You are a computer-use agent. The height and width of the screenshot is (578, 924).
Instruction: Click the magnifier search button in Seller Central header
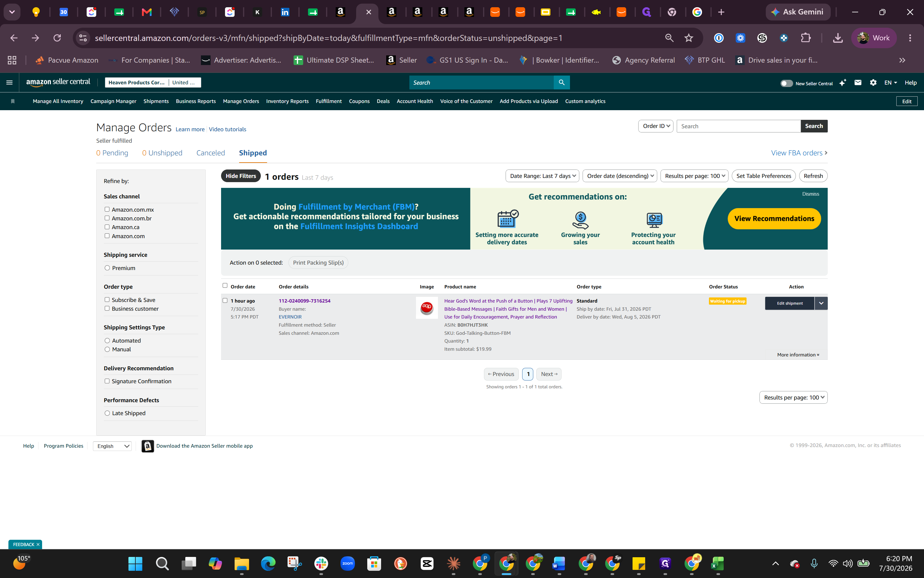pyautogui.click(x=561, y=82)
